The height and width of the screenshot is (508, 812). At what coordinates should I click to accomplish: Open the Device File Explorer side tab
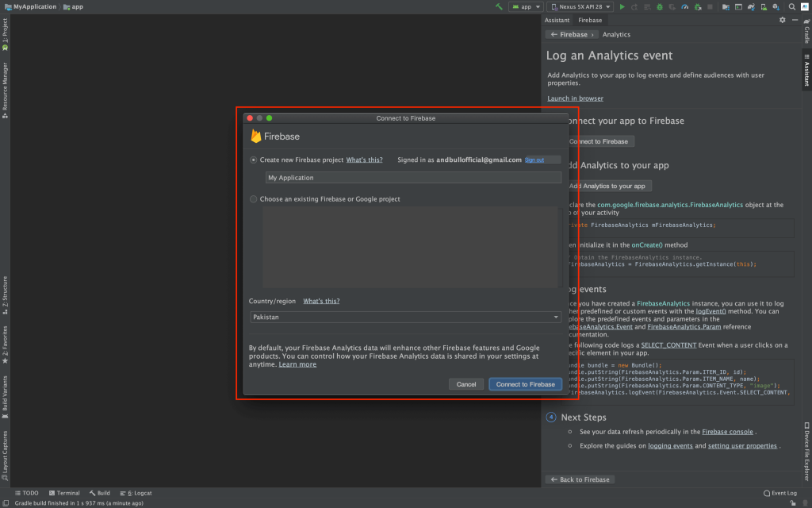pyautogui.click(x=806, y=452)
